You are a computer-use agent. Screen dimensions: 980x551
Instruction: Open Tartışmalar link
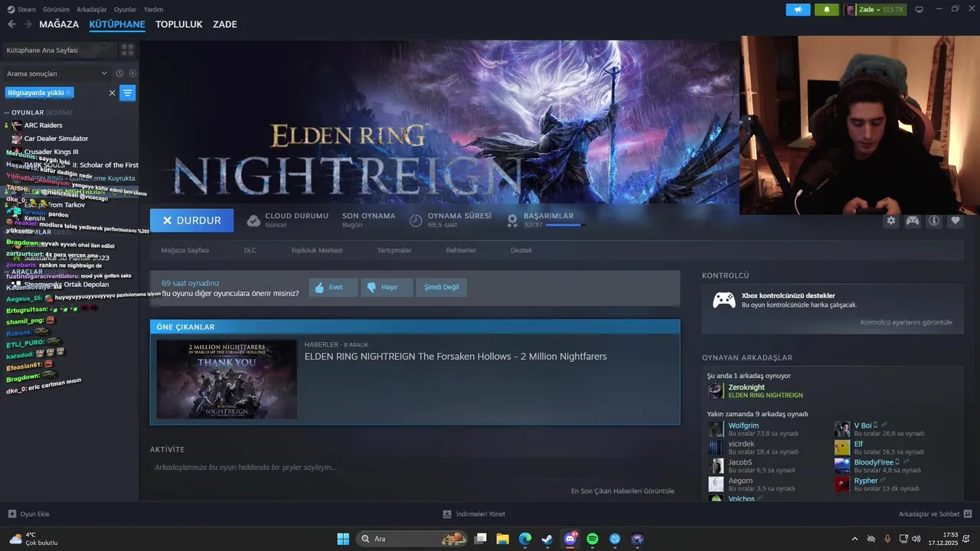coord(394,250)
